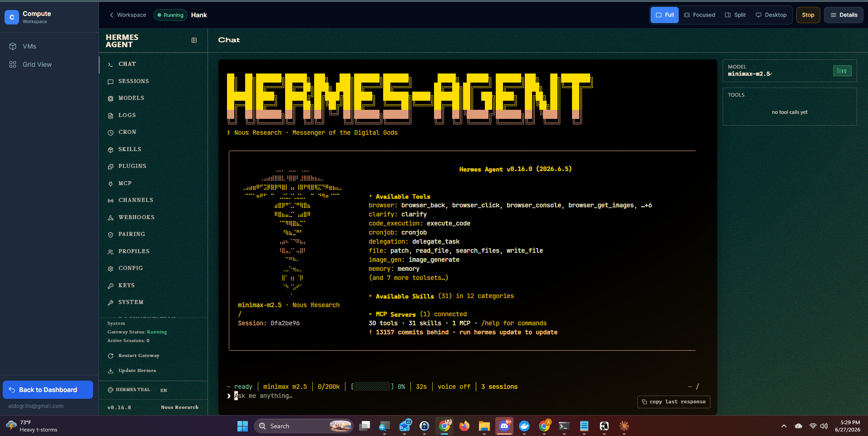
Task: Click the CONFIG gear icon
Action: point(110,269)
